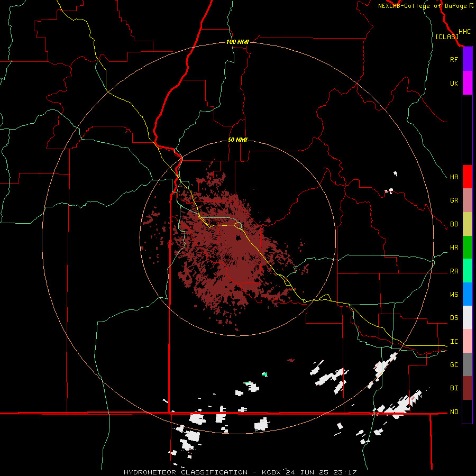Click the '100 NMI' range ring label

pos(237,42)
